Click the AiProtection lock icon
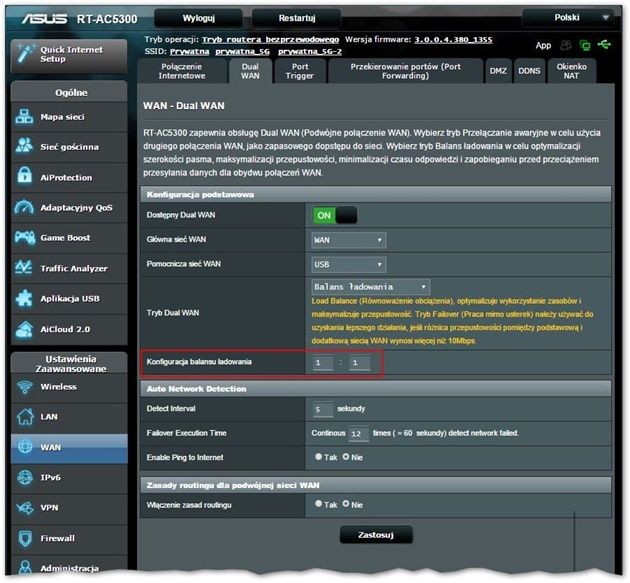 click(x=25, y=176)
